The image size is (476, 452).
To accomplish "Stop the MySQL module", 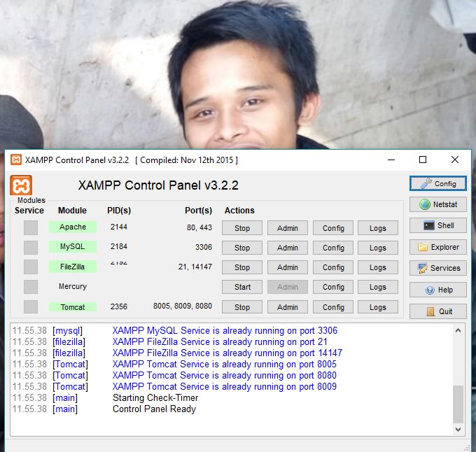I will (x=242, y=248).
